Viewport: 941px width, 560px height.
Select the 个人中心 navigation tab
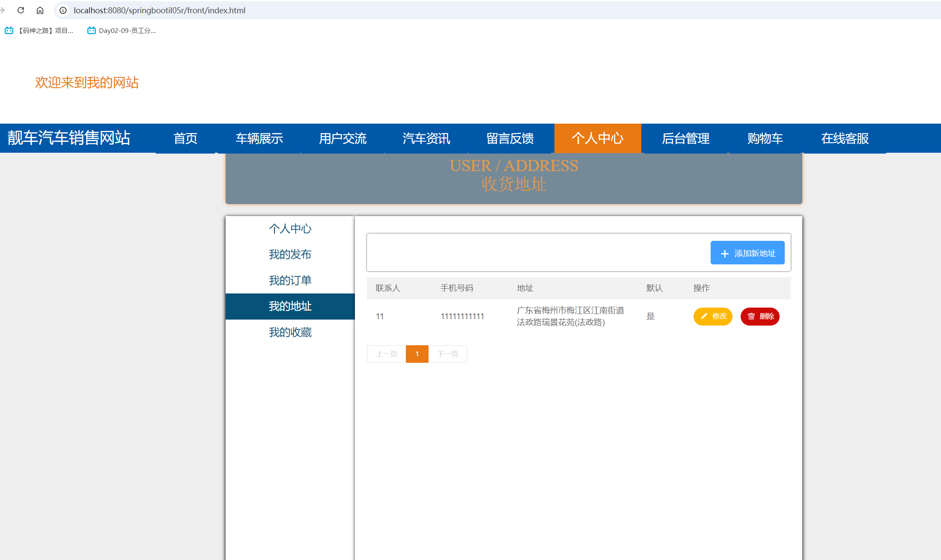point(598,138)
